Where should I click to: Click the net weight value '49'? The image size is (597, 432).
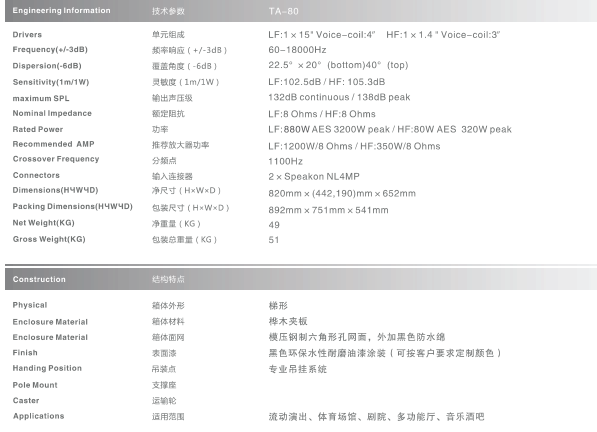point(274,225)
